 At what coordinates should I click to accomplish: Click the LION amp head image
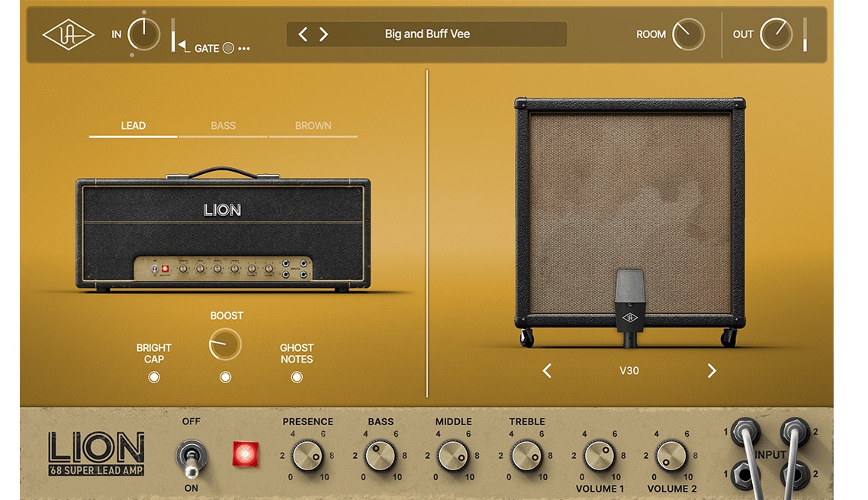[223, 230]
